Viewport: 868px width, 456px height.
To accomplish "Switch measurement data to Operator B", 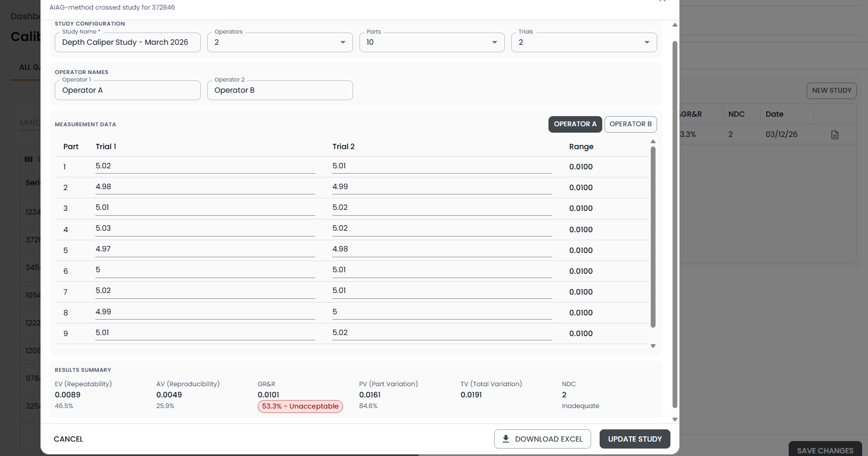I will (x=630, y=124).
